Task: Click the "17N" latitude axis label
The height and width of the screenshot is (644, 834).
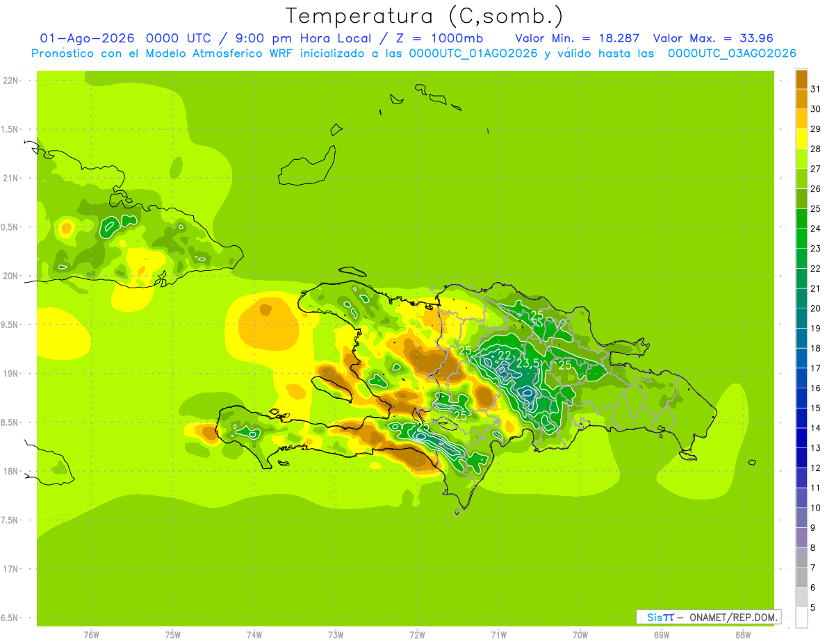Action: pos(10,570)
